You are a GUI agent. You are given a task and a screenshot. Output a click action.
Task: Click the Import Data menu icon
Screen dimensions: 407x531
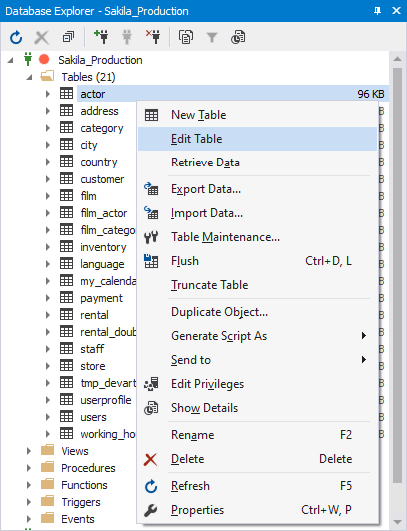pyautogui.click(x=151, y=213)
